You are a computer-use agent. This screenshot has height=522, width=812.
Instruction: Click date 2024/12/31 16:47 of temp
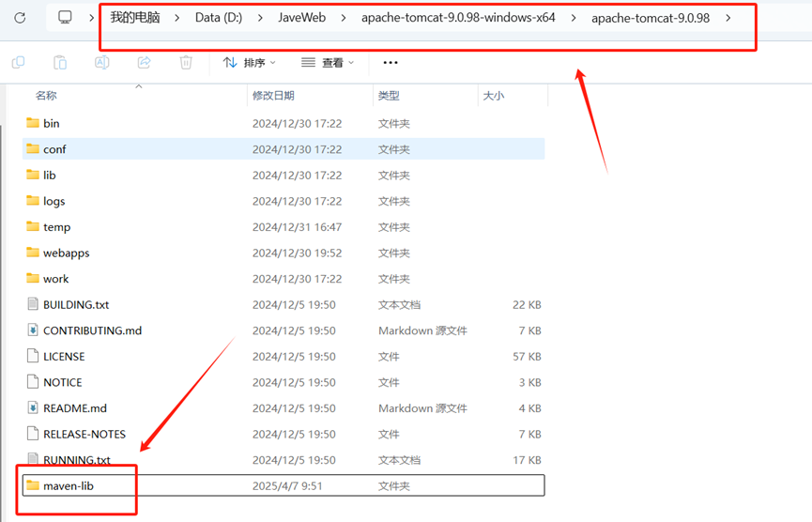pos(298,227)
